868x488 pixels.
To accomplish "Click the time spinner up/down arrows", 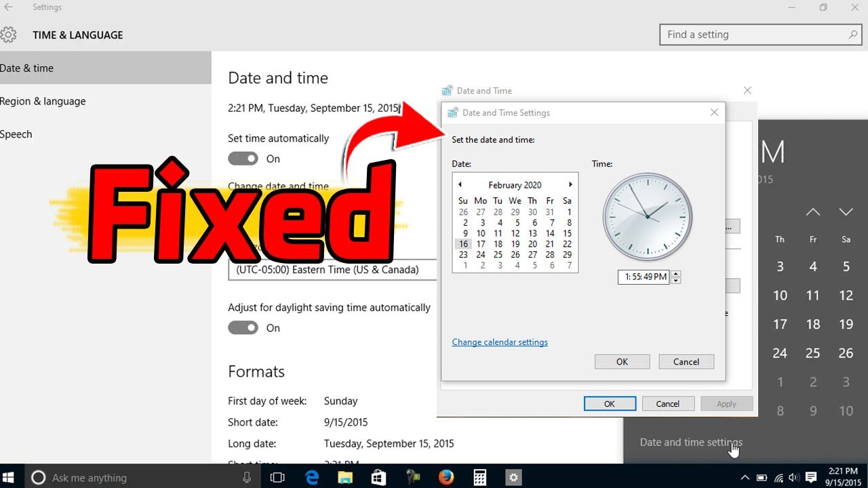I will 676,277.
